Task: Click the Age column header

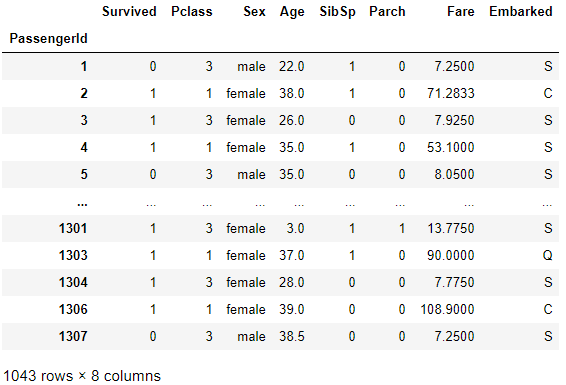Action: pyautogui.click(x=292, y=12)
